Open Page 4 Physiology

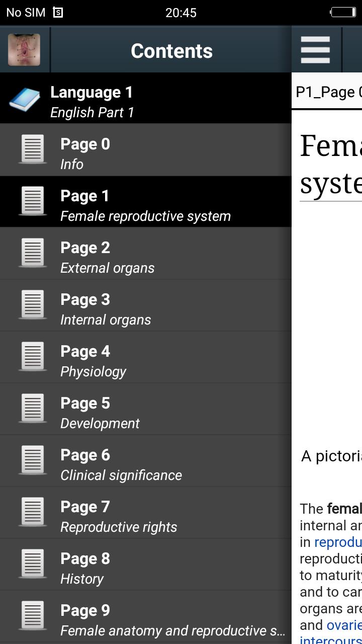tap(146, 357)
